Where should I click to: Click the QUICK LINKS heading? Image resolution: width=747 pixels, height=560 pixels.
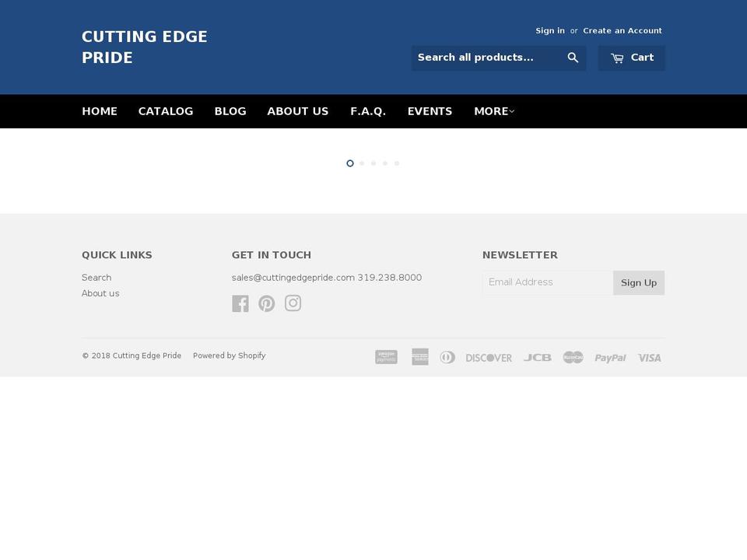[x=117, y=255]
